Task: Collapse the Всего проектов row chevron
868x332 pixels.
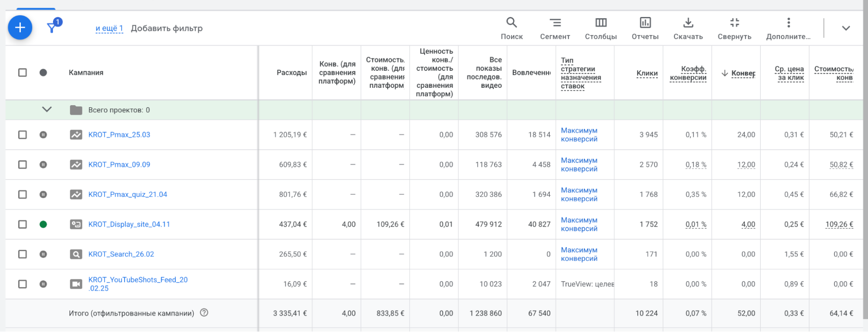Action: coord(47,110)
